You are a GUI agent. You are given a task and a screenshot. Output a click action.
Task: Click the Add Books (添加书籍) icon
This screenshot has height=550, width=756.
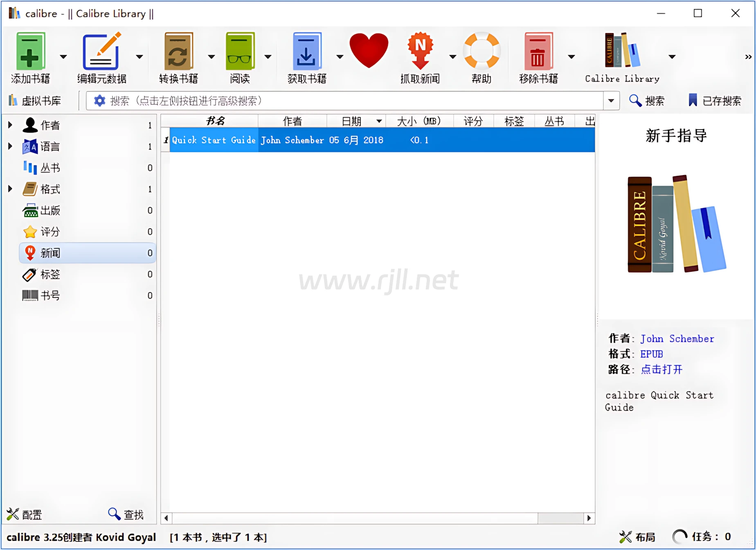30,52
